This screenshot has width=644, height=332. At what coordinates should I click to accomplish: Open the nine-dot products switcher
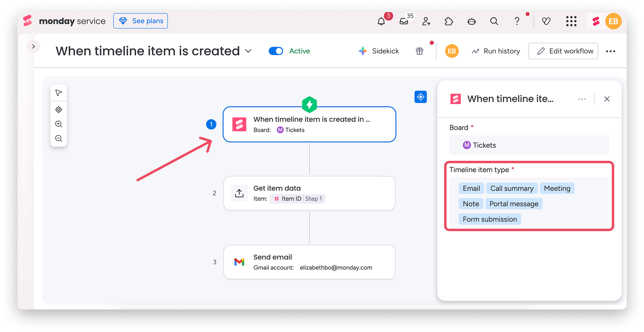point(571,21)
